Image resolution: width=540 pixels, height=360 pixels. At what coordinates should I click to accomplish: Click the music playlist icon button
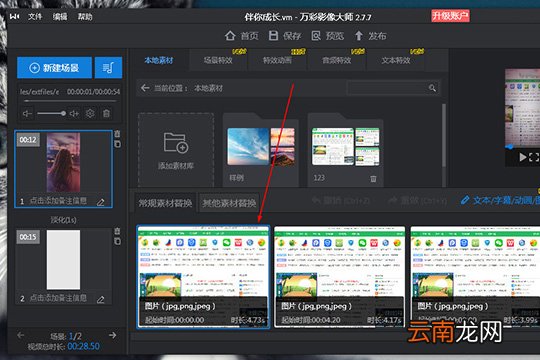[x=108, y=68]
